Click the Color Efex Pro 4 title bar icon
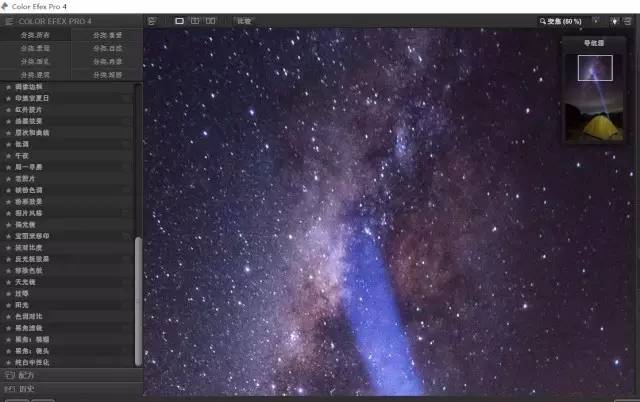Image resolution: width=640 pixels, height=402 pixels. (x=4, y=6)
